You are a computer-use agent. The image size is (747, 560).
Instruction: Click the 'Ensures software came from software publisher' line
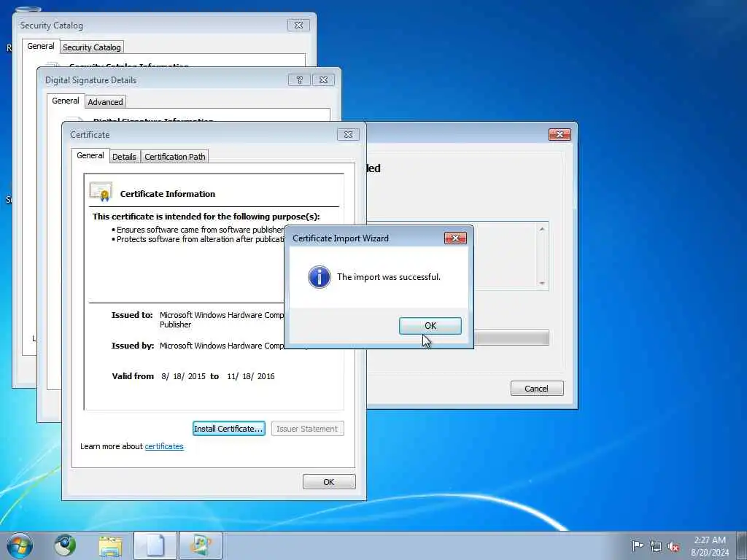click(198, 230)
